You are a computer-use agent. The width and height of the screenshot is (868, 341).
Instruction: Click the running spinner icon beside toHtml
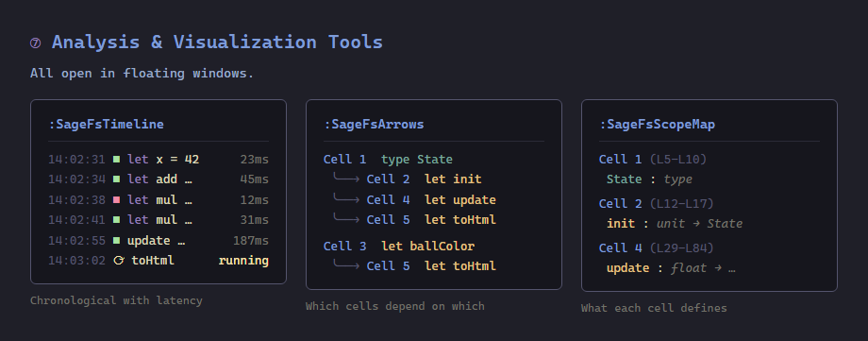pos(119,261)
